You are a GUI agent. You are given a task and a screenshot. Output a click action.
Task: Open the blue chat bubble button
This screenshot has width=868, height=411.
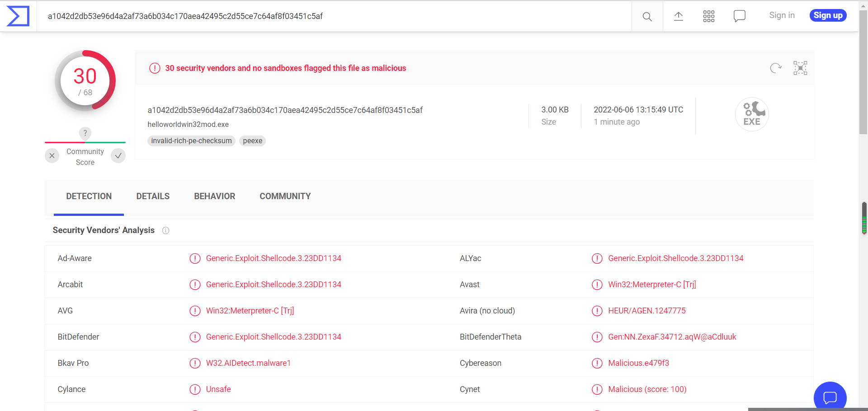click(830, 397)
